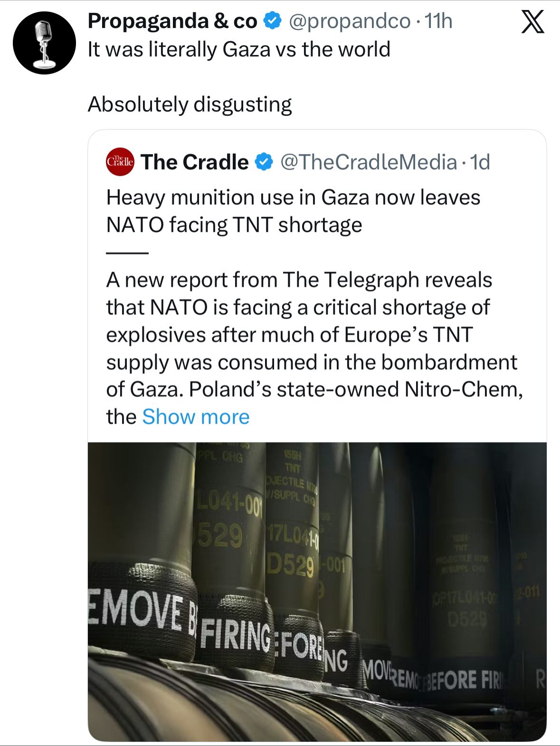Click The Cradle's red profile logo
This screenshot has height=746, width=560.
(x=120, y=162)
